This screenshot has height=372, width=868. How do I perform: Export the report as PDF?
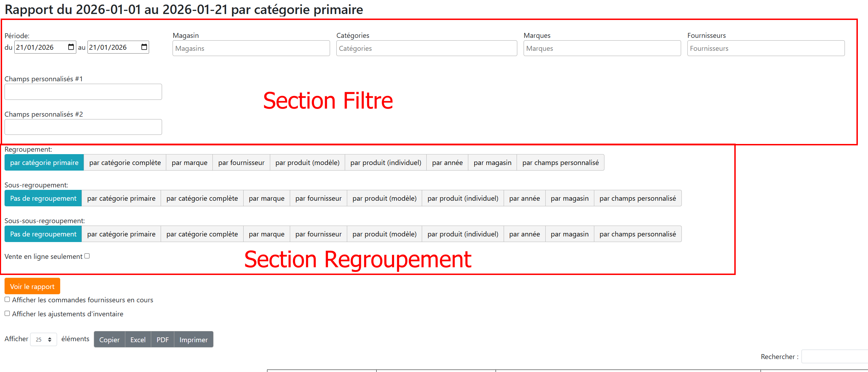[162, 339]
